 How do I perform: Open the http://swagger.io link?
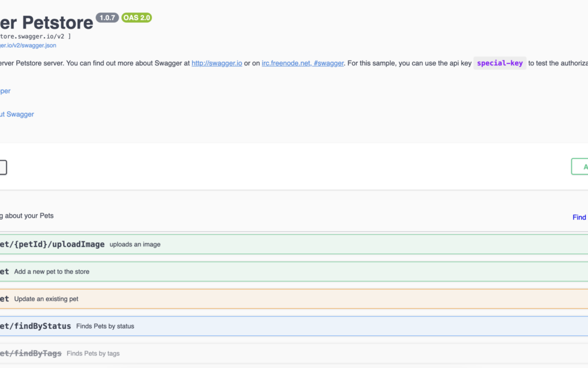217,63
